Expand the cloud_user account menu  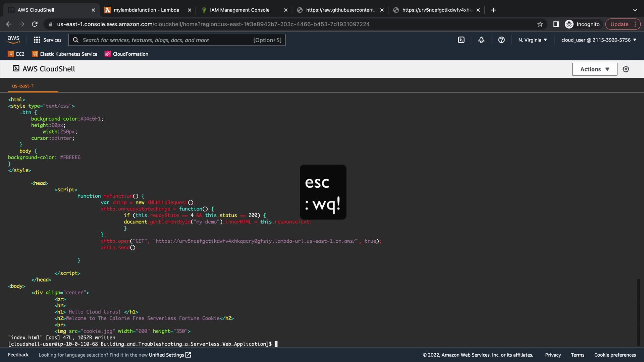click(599, 40)
